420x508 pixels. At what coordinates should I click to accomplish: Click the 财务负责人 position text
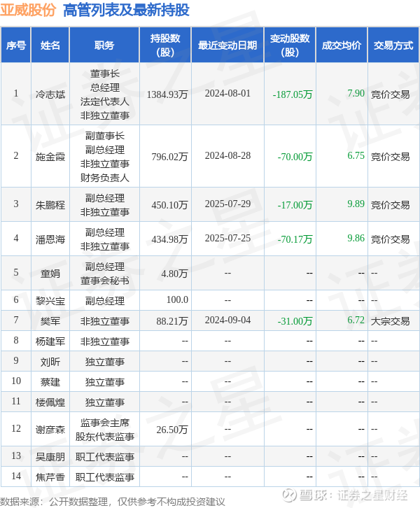click(105, 178)
